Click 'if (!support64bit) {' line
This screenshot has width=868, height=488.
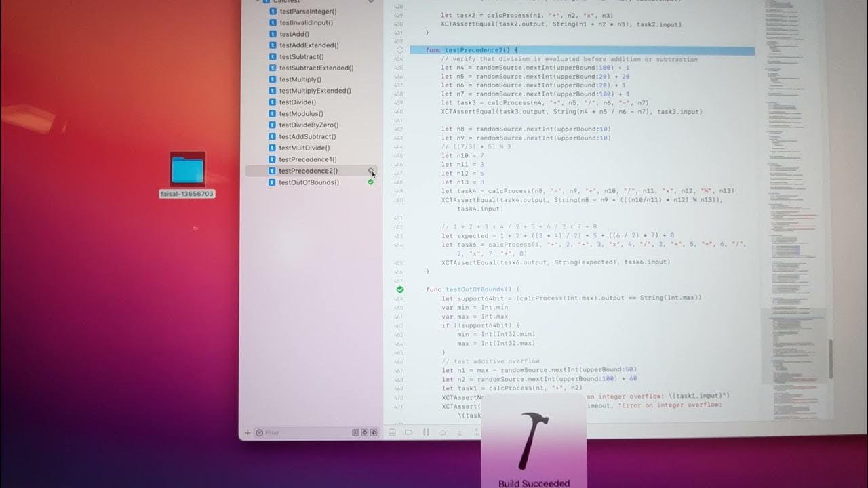[x=481, y=325]
